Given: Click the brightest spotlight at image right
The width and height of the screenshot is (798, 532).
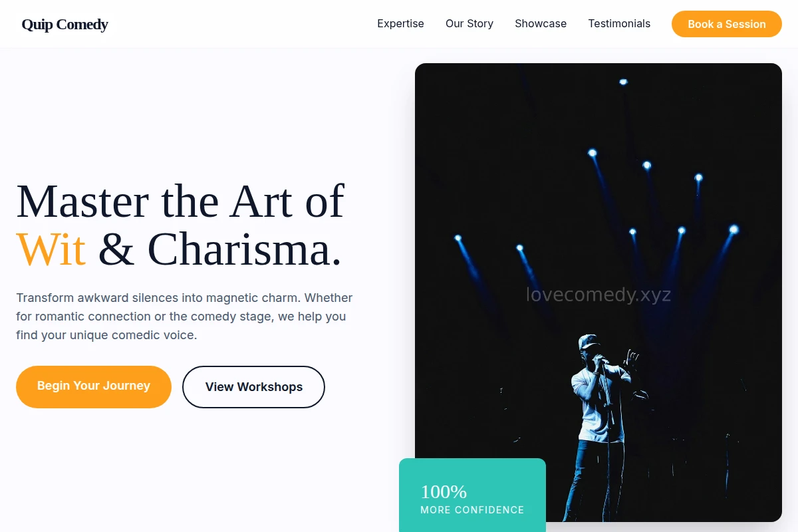Looking at the screenshot, I should pos(733,229).
